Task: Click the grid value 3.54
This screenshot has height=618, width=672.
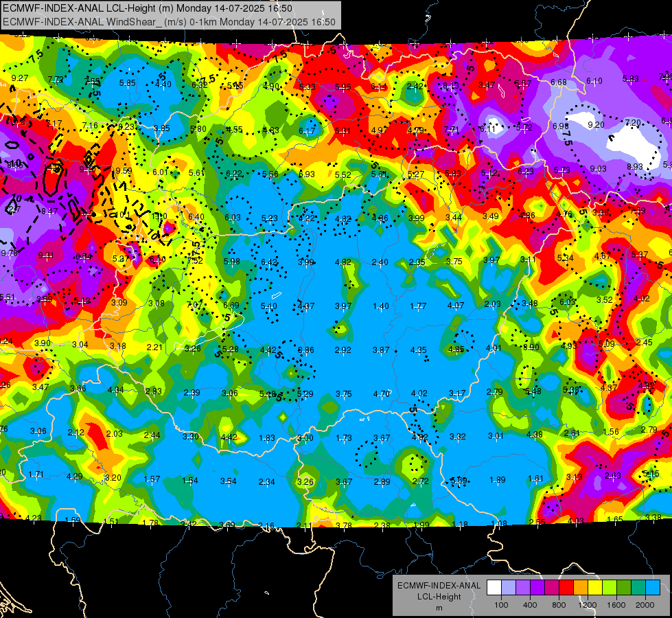Action: point(229,481)
